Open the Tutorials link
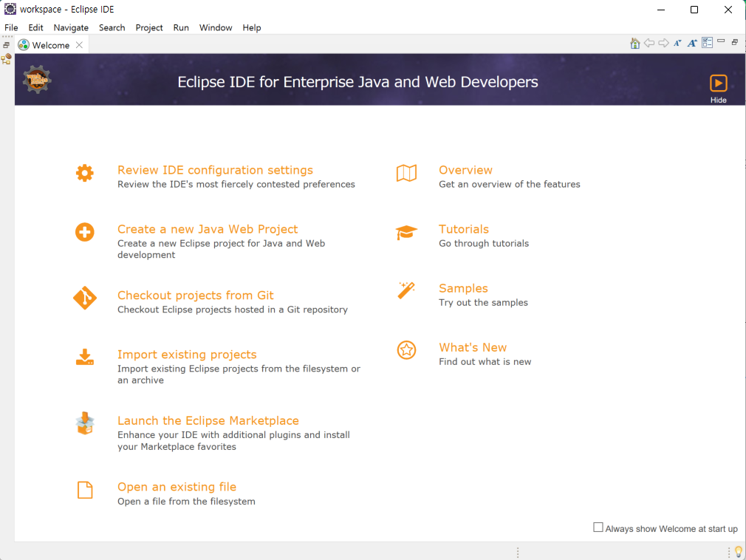The image size is (746, 560). [464, 229]
